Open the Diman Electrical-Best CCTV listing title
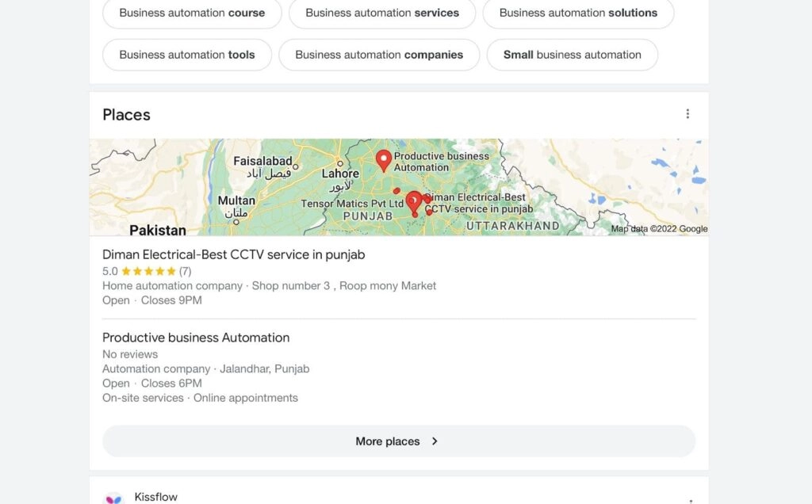The width and height of the screenshot is (812, 504). [x=233, y=254]
